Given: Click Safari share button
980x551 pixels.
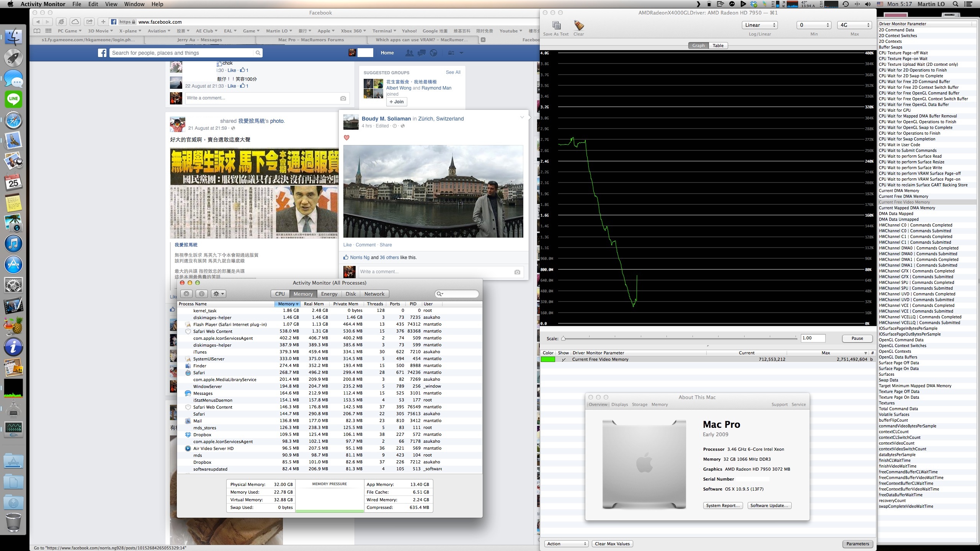Looking at the screenshot, I should [89, 22].
